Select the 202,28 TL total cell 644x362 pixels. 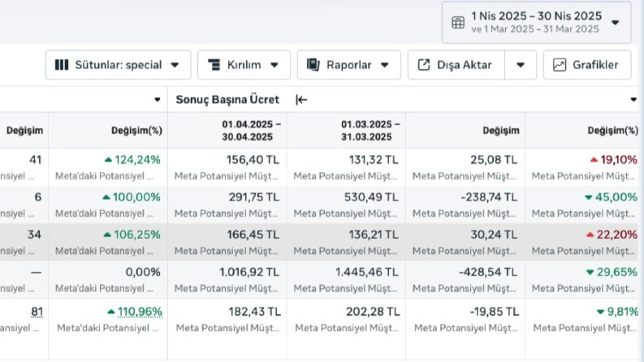click(x=346, y=330)
